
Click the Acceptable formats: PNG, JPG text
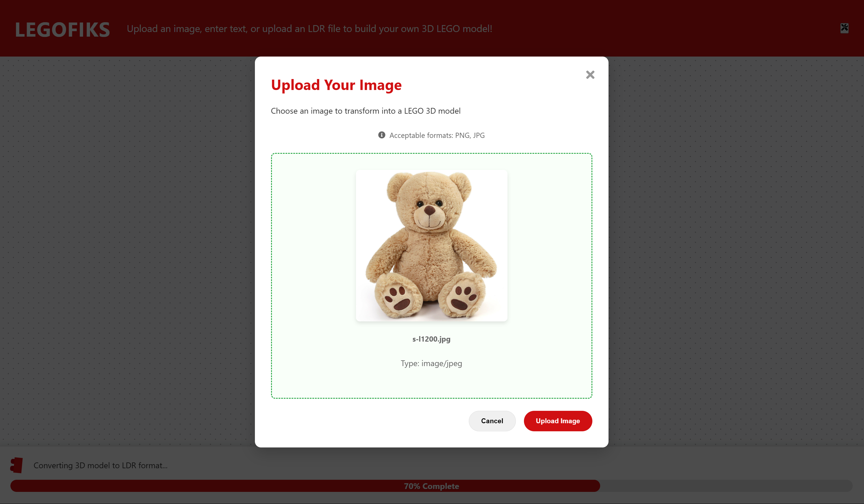tap(437, 135)
